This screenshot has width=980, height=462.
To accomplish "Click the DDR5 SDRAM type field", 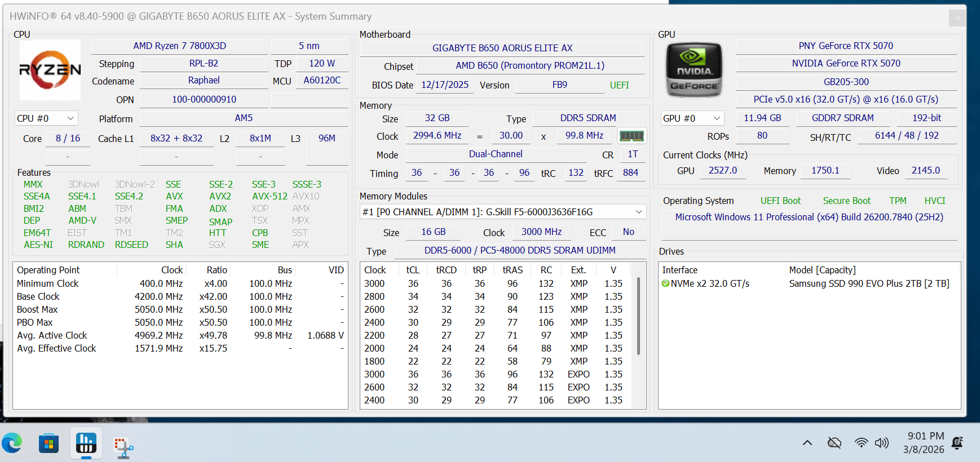I will pyautogui.click(x=588, y=118).
